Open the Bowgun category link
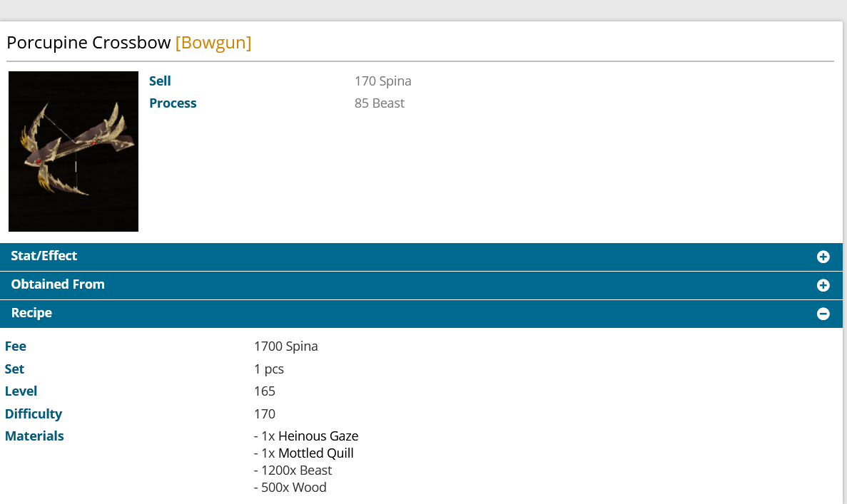Viewport: 847px width, 504px height. (x=213, y=43)
